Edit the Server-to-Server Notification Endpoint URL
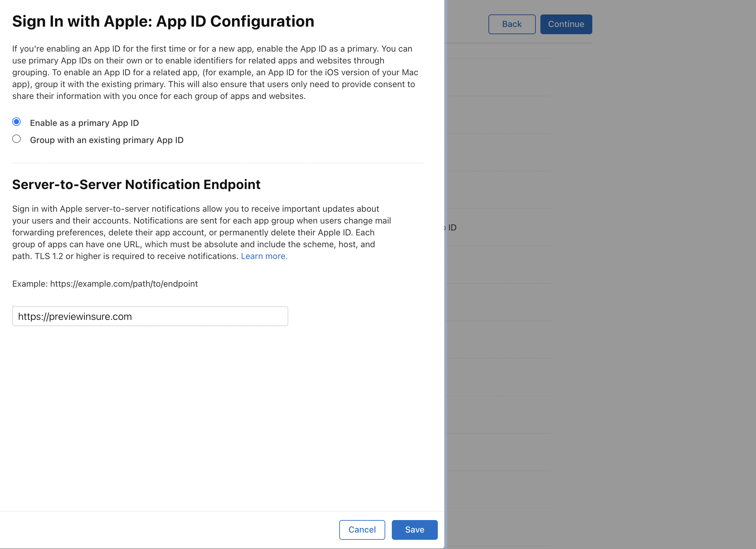 [x=150, y=316]
